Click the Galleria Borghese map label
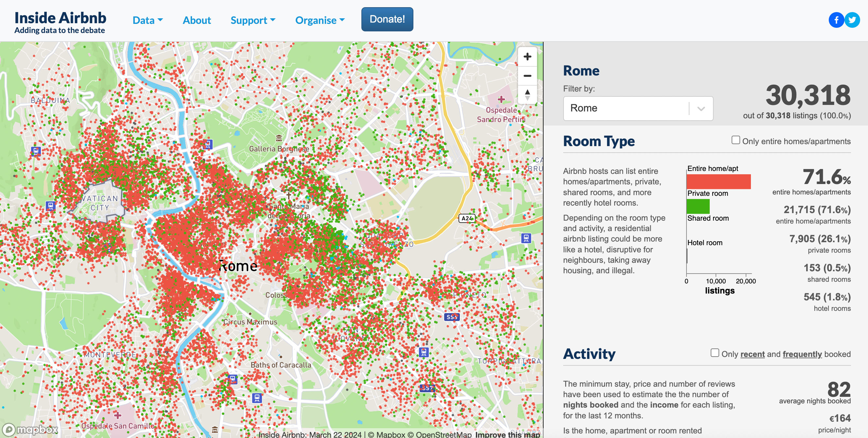 [279, 148]
